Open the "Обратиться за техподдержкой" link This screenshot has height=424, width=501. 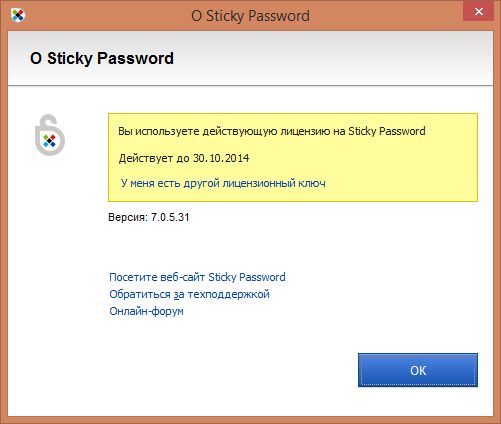pyautogui.click(x=189, y=294)
